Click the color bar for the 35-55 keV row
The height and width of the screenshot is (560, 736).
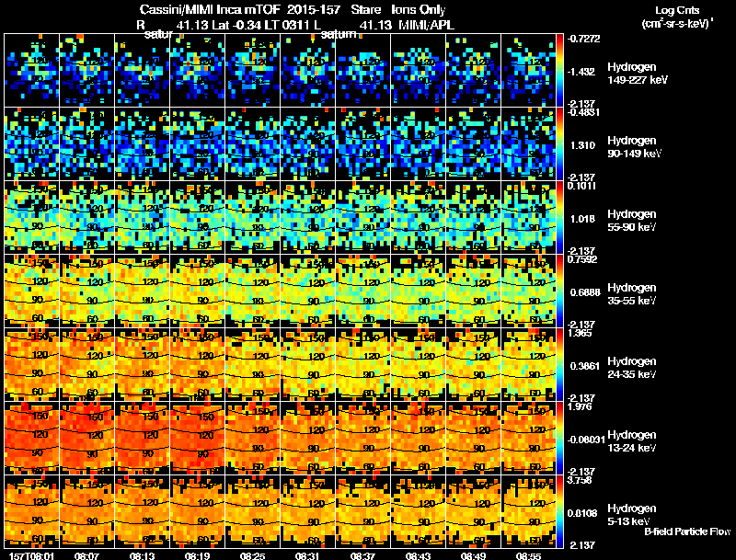[x=559, y=291]
